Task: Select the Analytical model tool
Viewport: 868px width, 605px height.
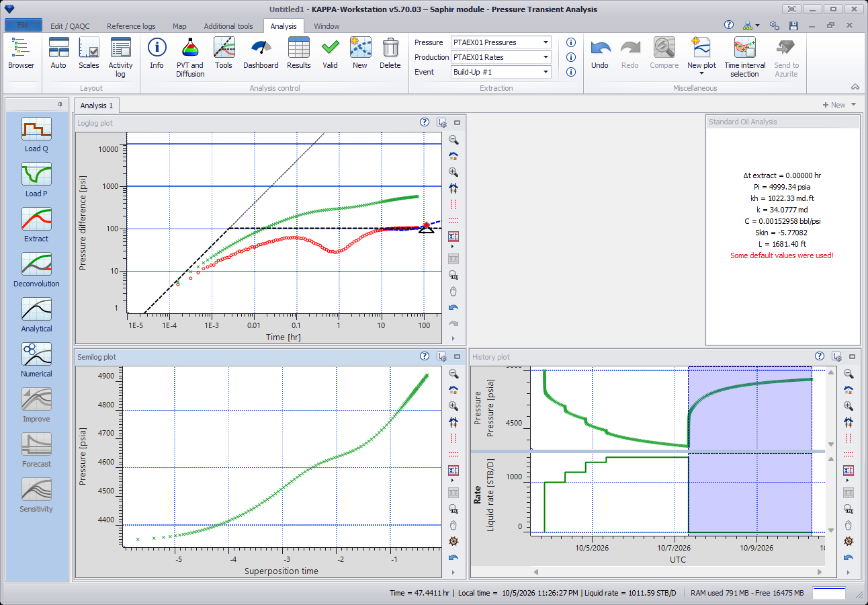Action: 36,315
